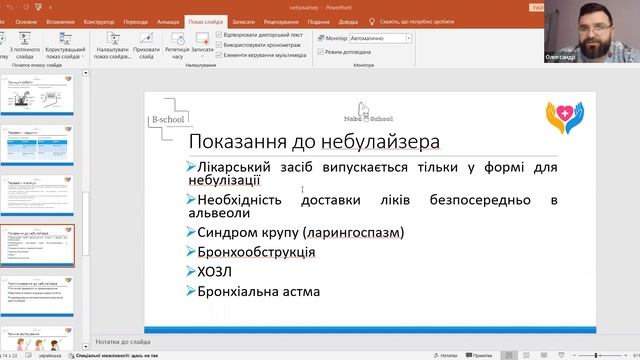Toggle Елементи керування мультимедіа checkbox
Screen dimensions: 640x360
219,55
